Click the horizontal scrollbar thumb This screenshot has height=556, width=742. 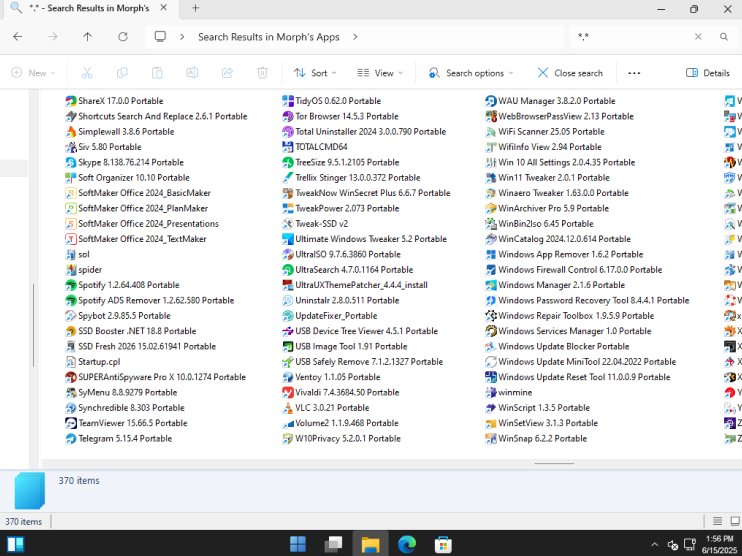(554, 464)
